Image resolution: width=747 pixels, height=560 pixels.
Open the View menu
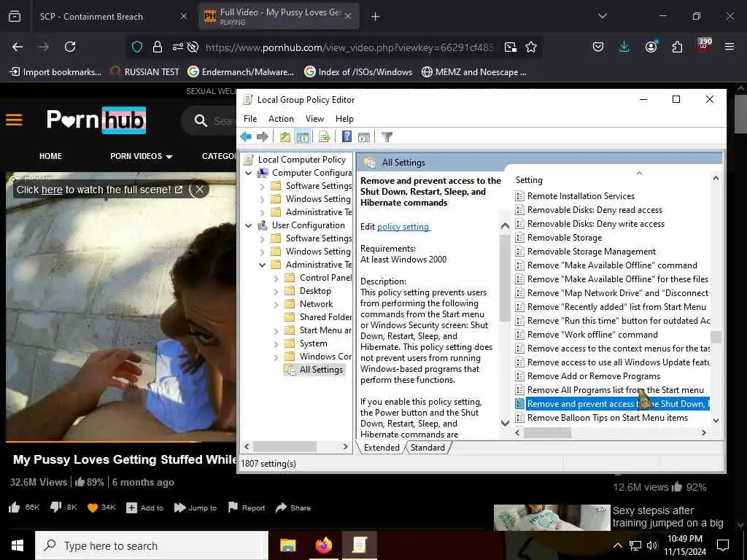tap(314, 119)
